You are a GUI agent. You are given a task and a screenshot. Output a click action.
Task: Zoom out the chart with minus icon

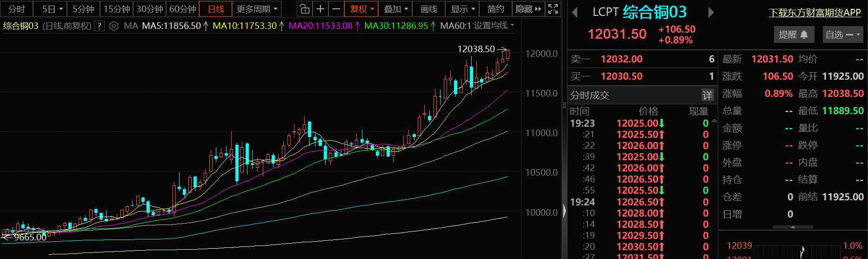pos(336,9)
